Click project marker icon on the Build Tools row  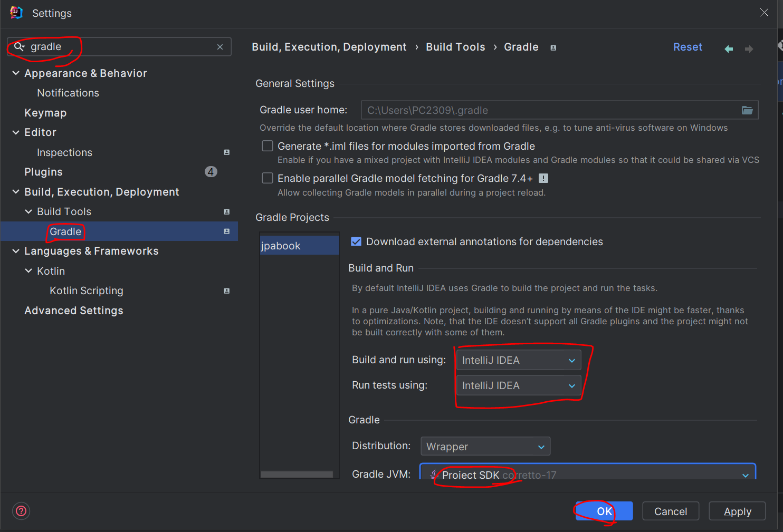[x=227, y=212]
